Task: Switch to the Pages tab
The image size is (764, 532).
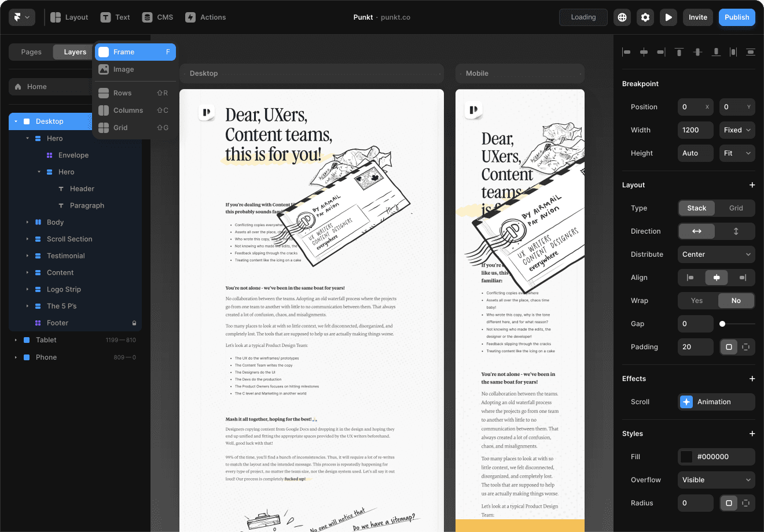Action: coord(31,52)
